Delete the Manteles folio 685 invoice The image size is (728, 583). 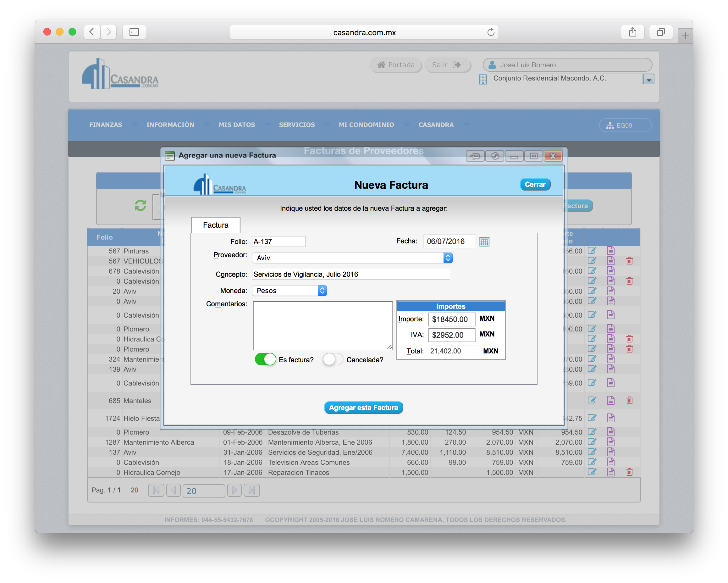coord(629,401)
